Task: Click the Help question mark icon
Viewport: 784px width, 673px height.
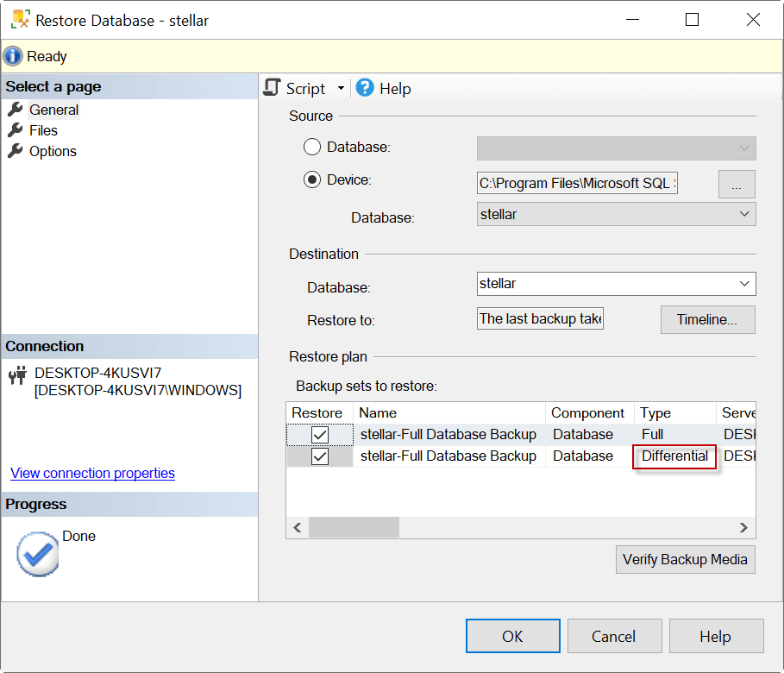Action: click(365, 88)
